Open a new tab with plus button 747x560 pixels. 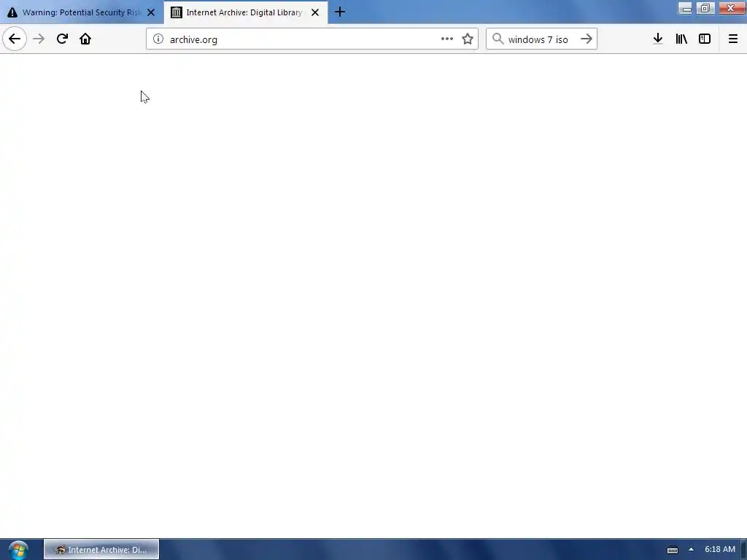tap(340, 12)
